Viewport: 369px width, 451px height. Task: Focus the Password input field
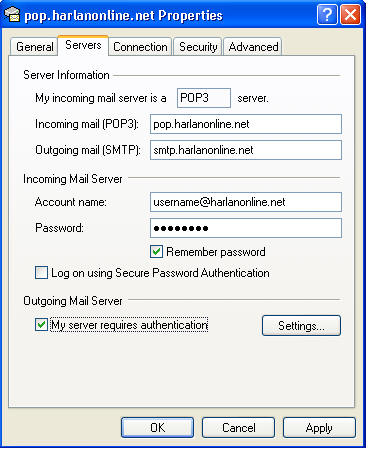(x=246, y=228)
